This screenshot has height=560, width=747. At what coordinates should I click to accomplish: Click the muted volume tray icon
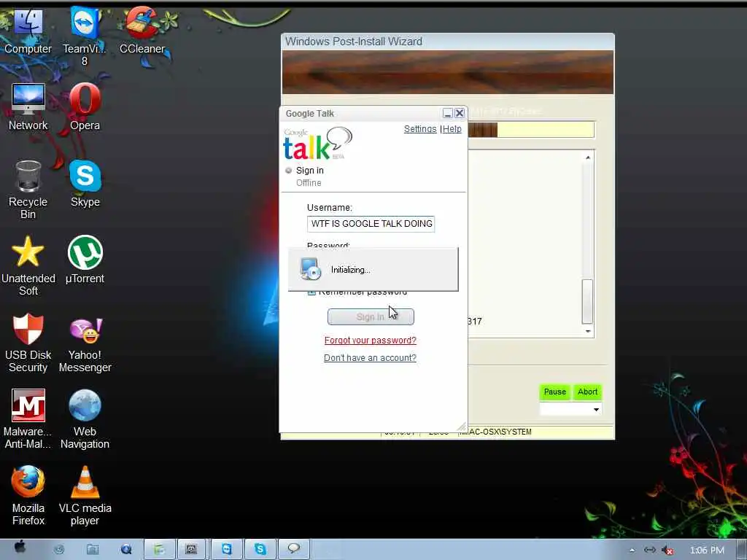[668, 551]
